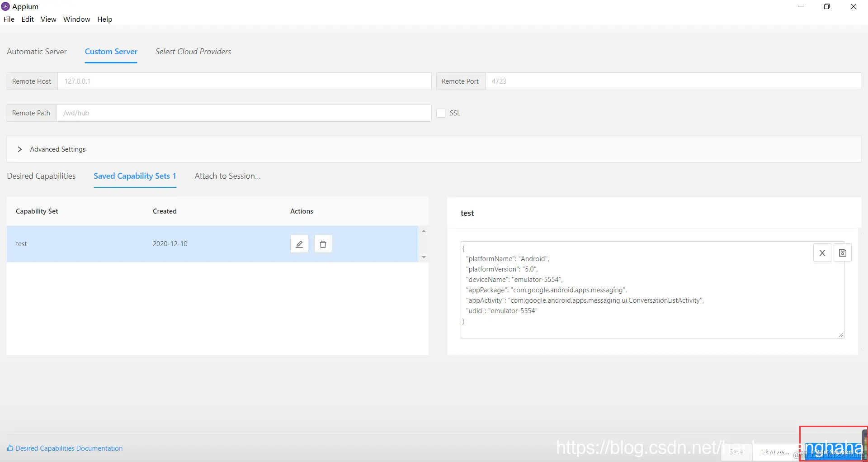Click the Save button
Image resolution: width=868 pixels, height=462 pixels.
pyautogui.click(x=736, y=452)
